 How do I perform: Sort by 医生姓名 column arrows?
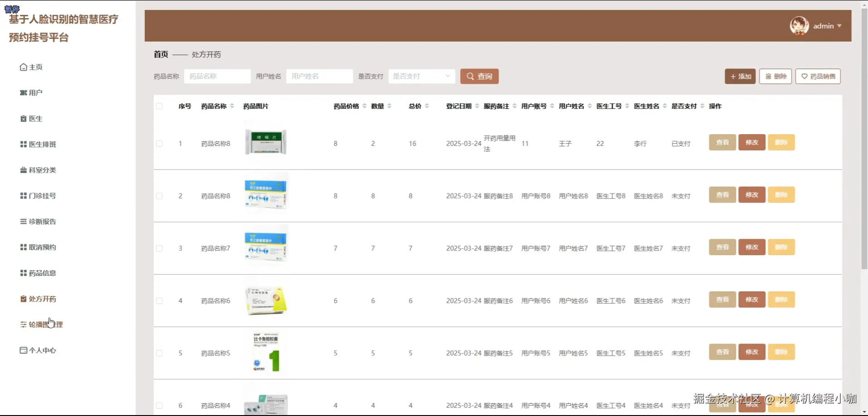[x=665, y=106]
